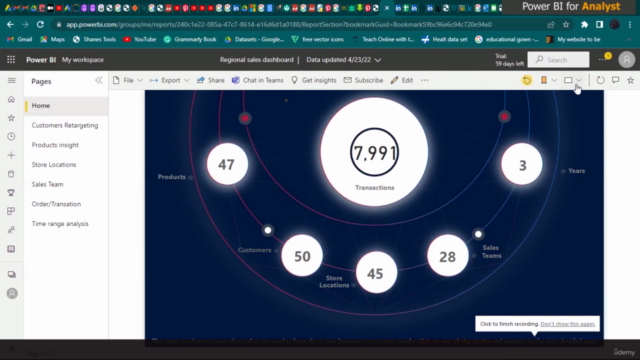Click browser Reload button
640x360 pixels.
pyautogui.click(x=40, y=24)
